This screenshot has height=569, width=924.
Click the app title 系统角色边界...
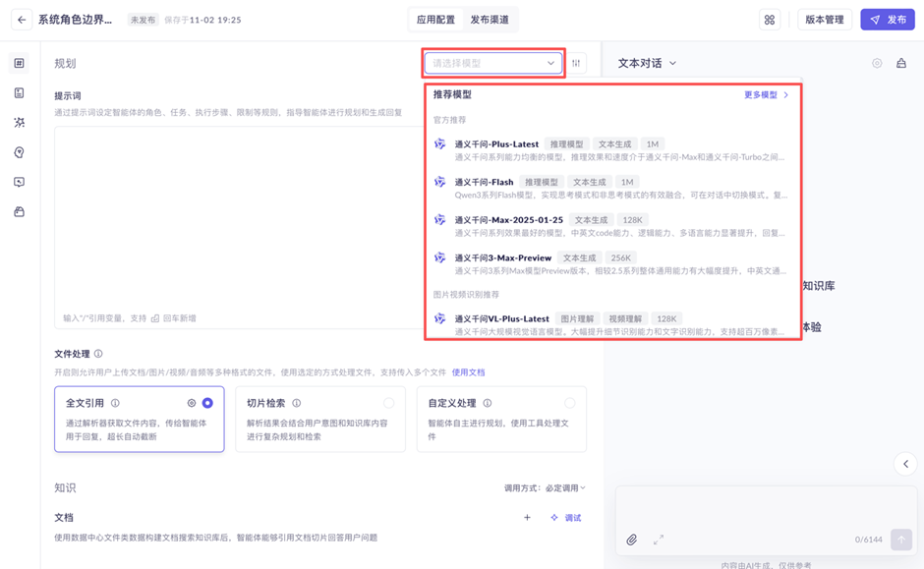(75, 20)
